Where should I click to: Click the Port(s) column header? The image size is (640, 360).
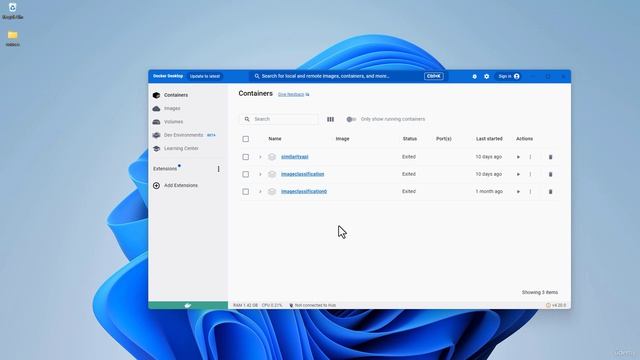pyautogui.click(x=444, y=139)
